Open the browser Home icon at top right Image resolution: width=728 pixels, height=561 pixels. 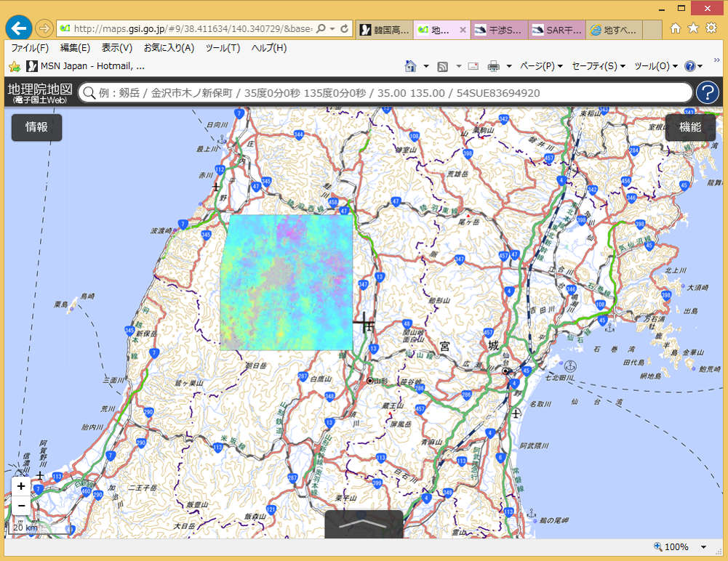(x=676, y=28)
